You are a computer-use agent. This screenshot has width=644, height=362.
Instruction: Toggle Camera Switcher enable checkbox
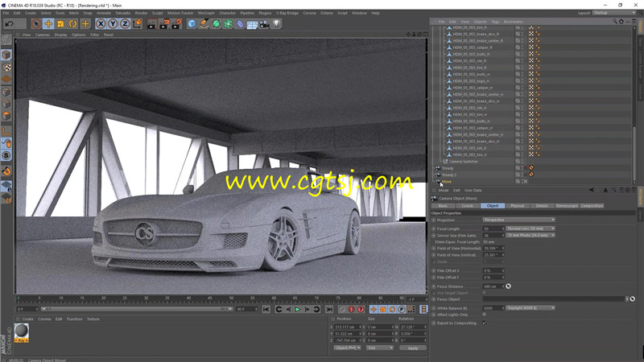tap(518, 162)
